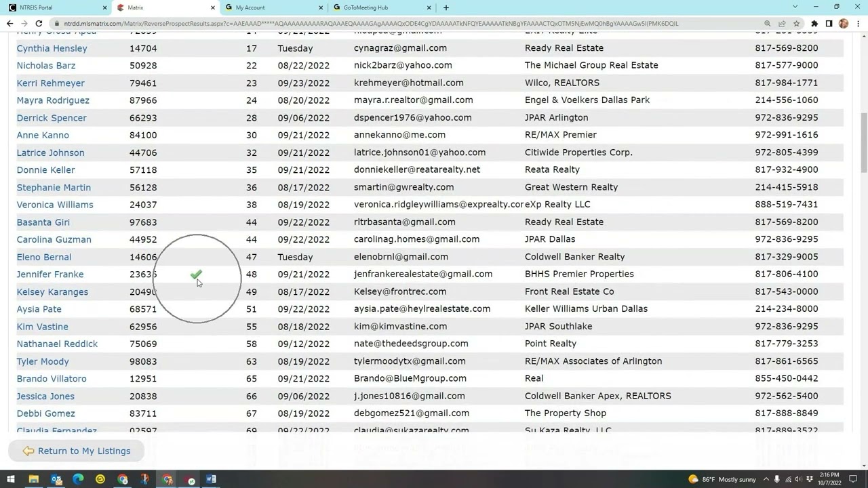868x488 pixels.
Task: Open agent Basanta Giri's link
Action: 43,222
